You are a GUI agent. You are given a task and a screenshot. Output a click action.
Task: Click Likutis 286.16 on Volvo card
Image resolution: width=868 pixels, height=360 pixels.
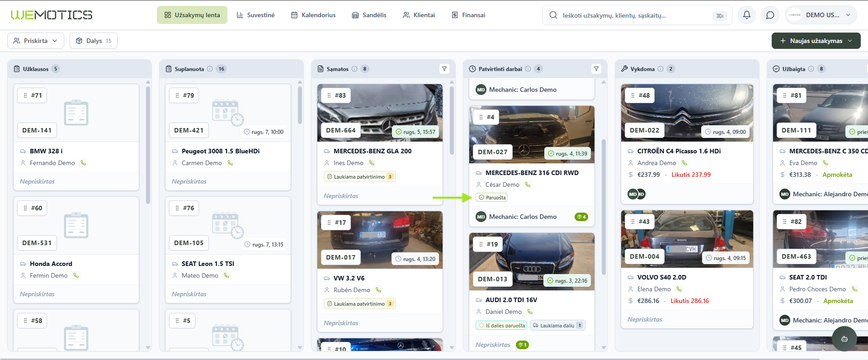coord(690,301)
